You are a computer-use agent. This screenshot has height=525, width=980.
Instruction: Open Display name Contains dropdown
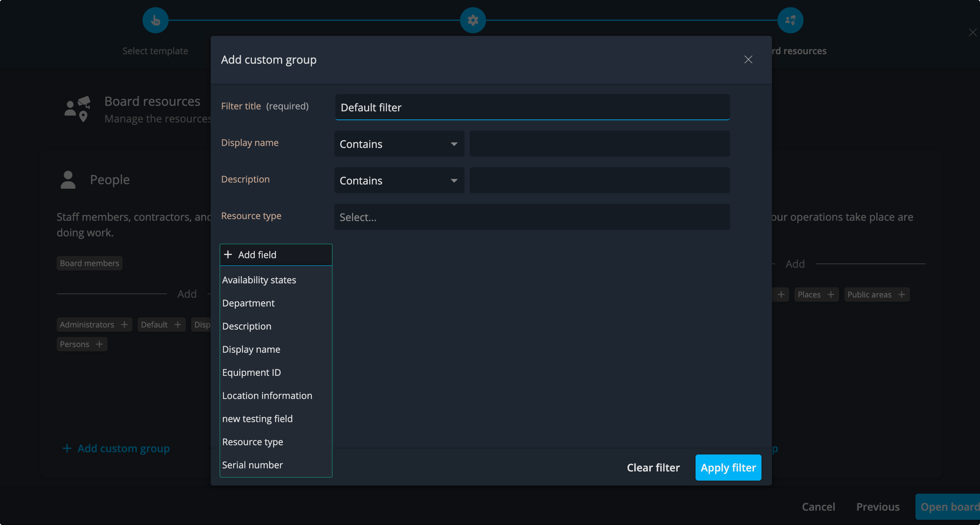tap(399, 144)
